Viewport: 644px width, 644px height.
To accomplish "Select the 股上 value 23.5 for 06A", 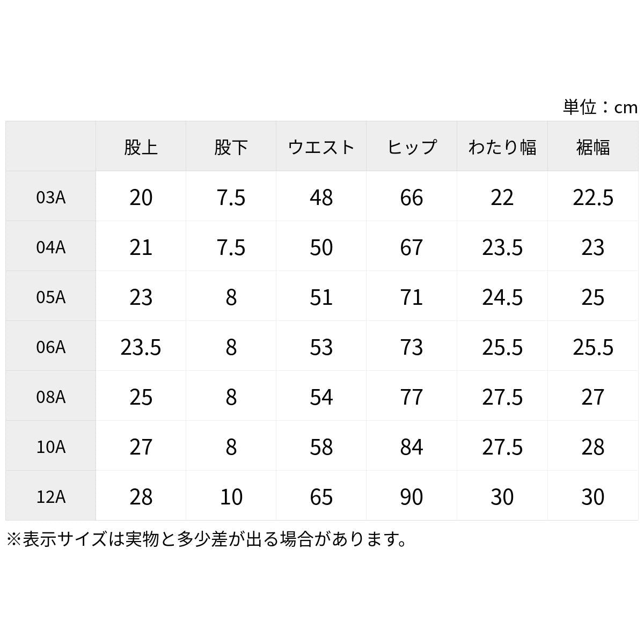I will [x=141, y=347].
